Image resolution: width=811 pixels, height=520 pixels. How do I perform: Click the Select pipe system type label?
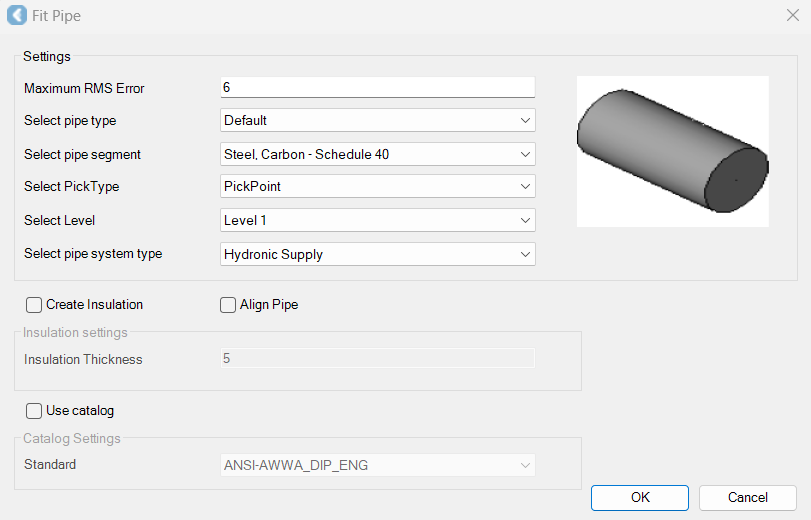93,254
